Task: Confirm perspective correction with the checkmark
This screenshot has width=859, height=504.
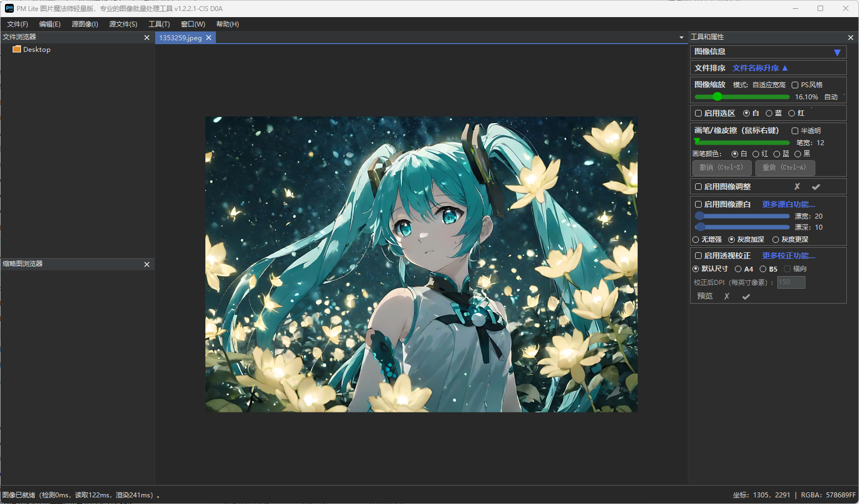Action: (x=746, y=296)
